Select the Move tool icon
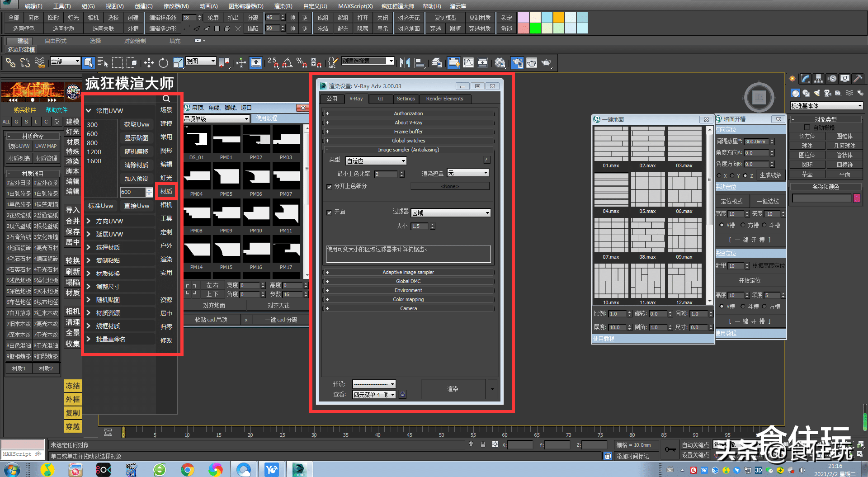868x477 pixels. [149, 62]
